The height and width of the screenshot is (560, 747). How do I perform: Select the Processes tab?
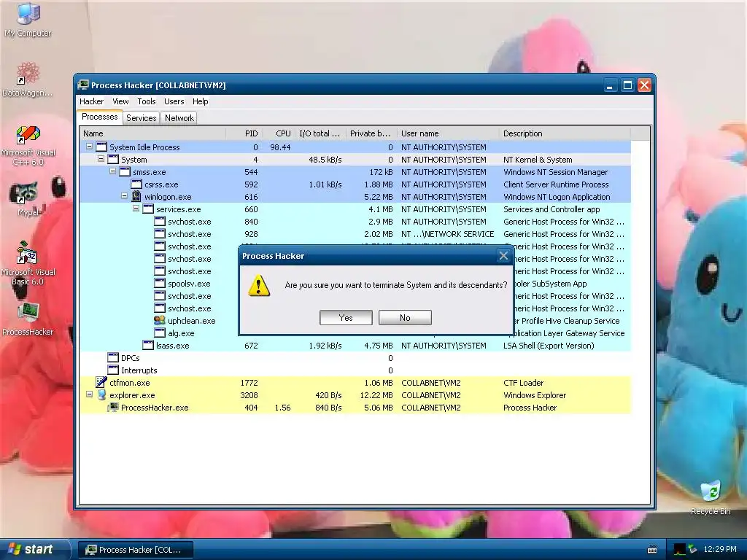coord(99,117)
